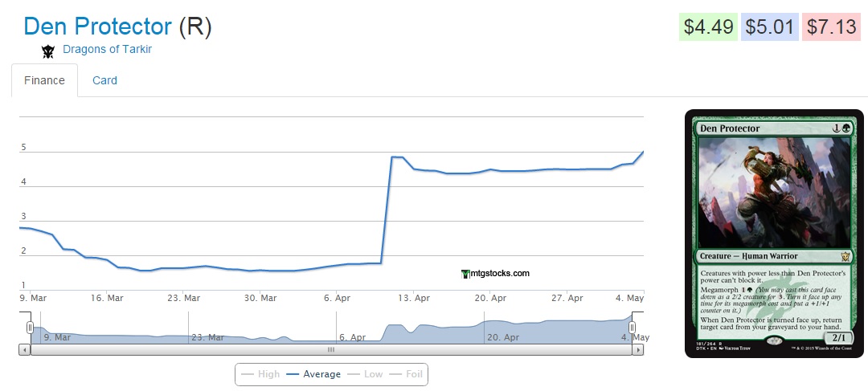The image size is (868, 391).
Task: Click the navigator horizontal scrollbar thumb
Action: coord(330,350)
